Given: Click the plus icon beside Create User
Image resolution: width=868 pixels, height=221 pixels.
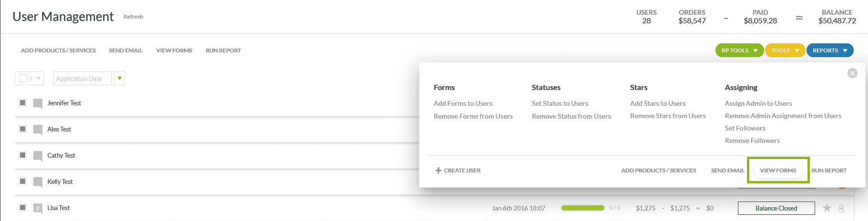Looking at the screenshot, I should tap(438, 171).
